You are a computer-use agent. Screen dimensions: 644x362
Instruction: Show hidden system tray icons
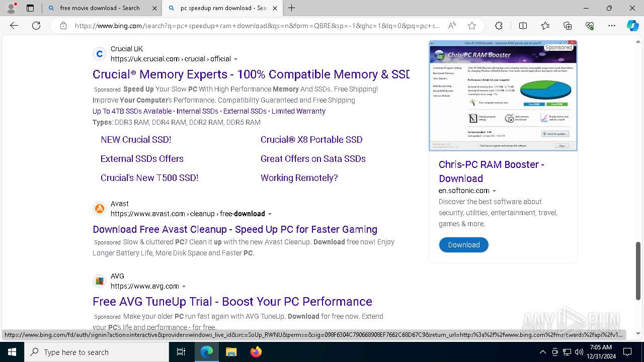(542, 352)
